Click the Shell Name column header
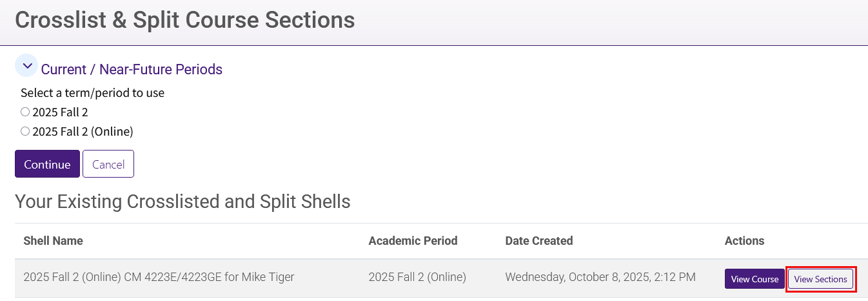The height and width of the screenshot is (301, 868). click(53, 241)
